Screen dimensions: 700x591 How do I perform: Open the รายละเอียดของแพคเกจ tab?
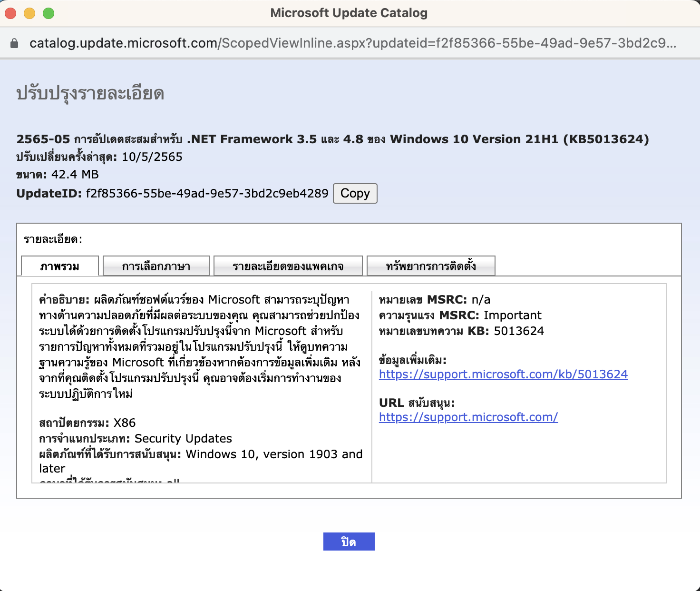288,266
